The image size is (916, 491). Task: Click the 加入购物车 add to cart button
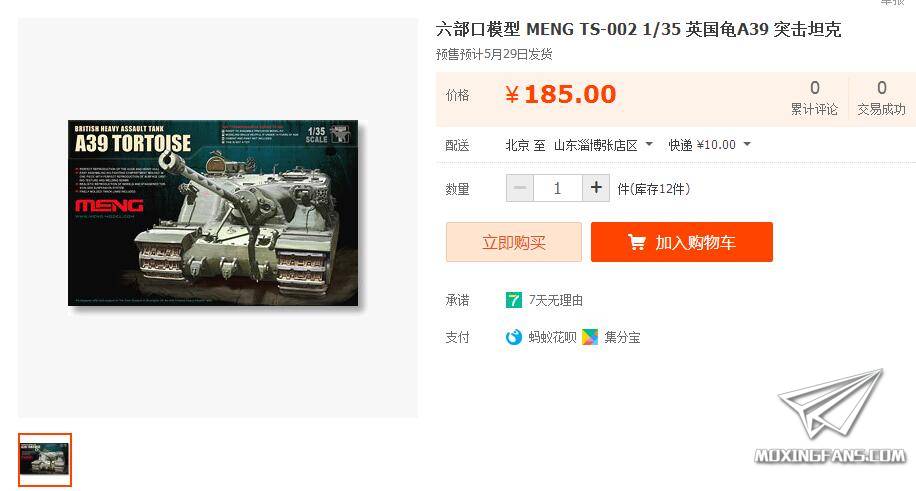point(682,242)
